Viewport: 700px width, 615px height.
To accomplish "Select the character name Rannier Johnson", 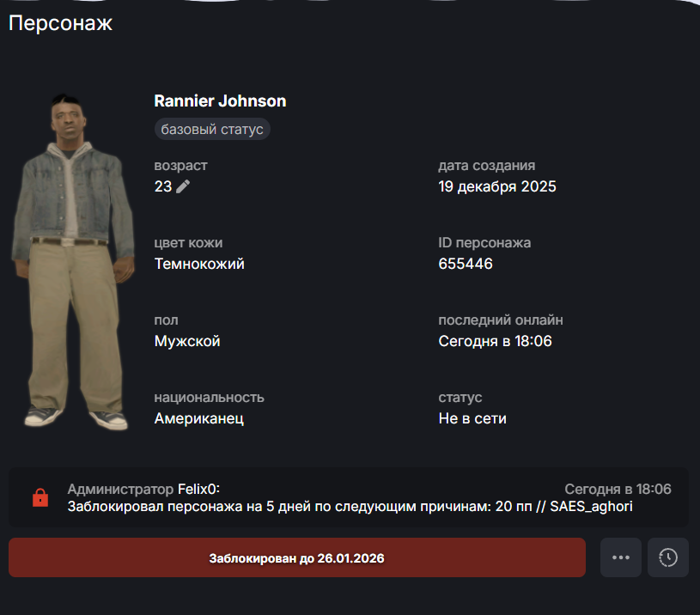I will (220, 100).
